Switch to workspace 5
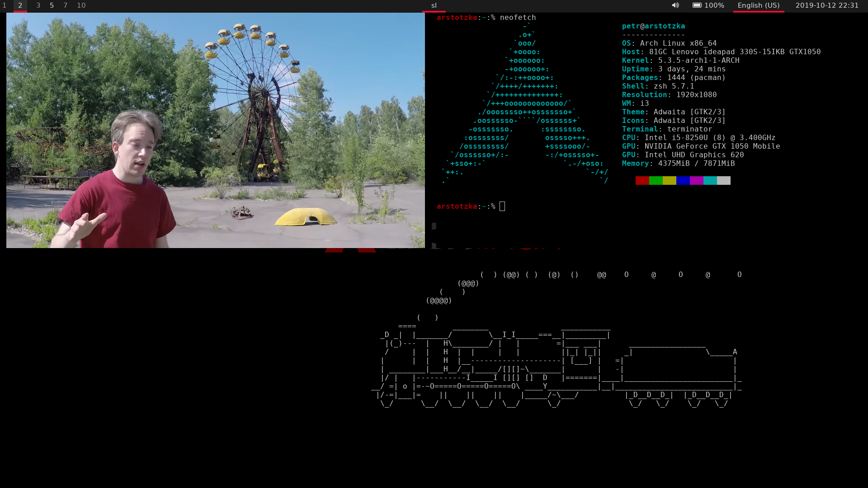Image resolution: width=868 pixels, height=488 pixels. pos(52,5)
